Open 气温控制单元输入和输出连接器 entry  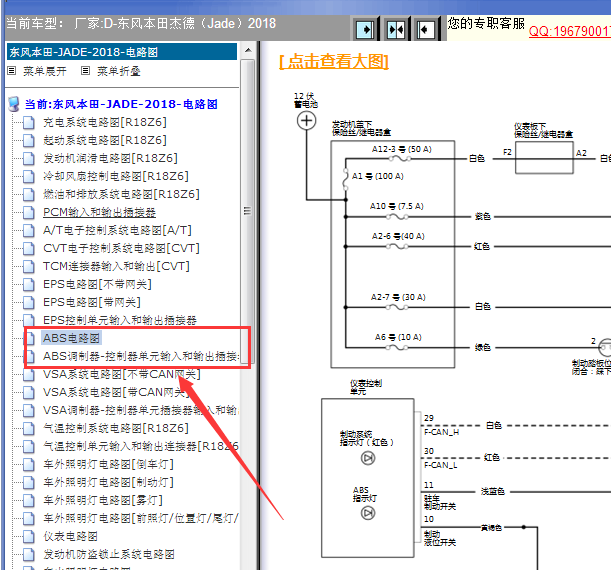coord(141,446)
